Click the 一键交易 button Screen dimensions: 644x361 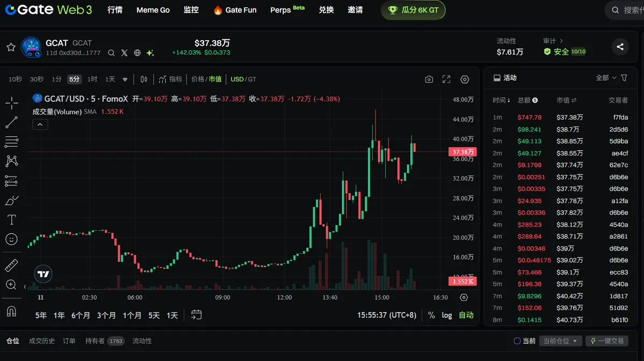point(607,341)
